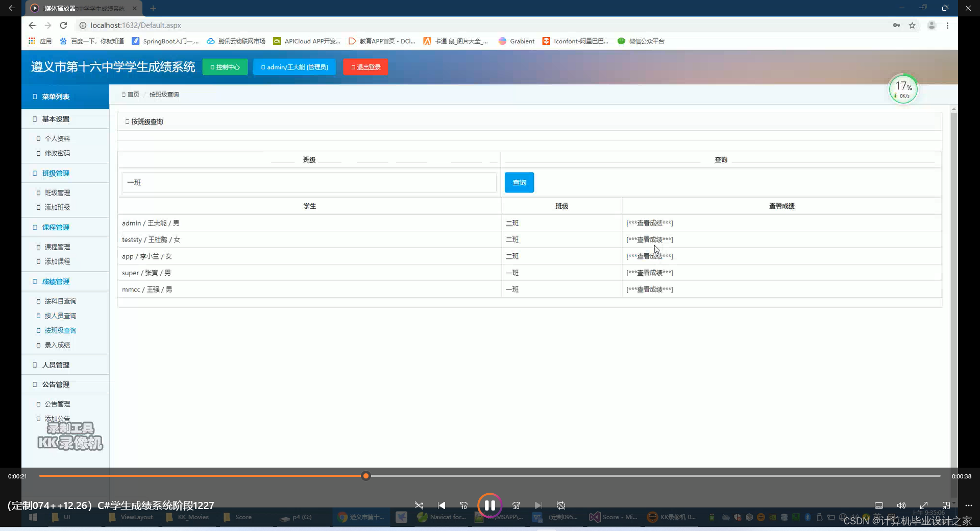
Task: Open 按人员查询 menu item
Action: pos(60,316)
